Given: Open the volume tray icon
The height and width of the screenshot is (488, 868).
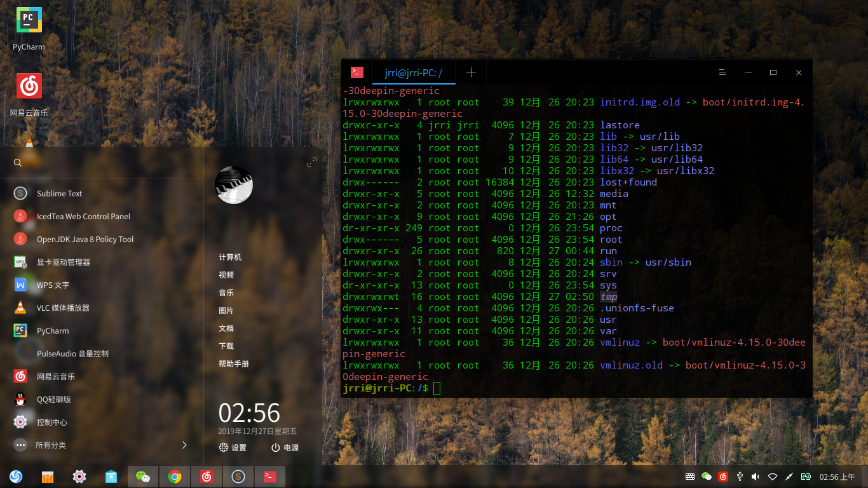Looking at the screenshot, I should 756,477.
